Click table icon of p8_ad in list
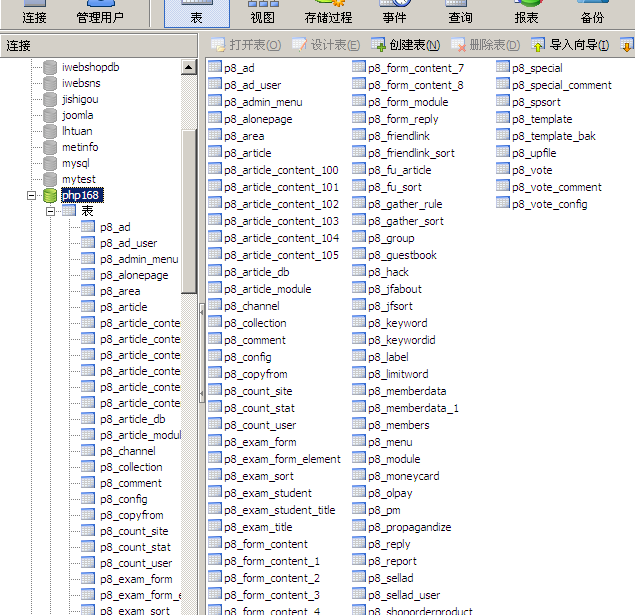This screenshot has height=615, width=635. pyautogui.click(x=215, y=66)
